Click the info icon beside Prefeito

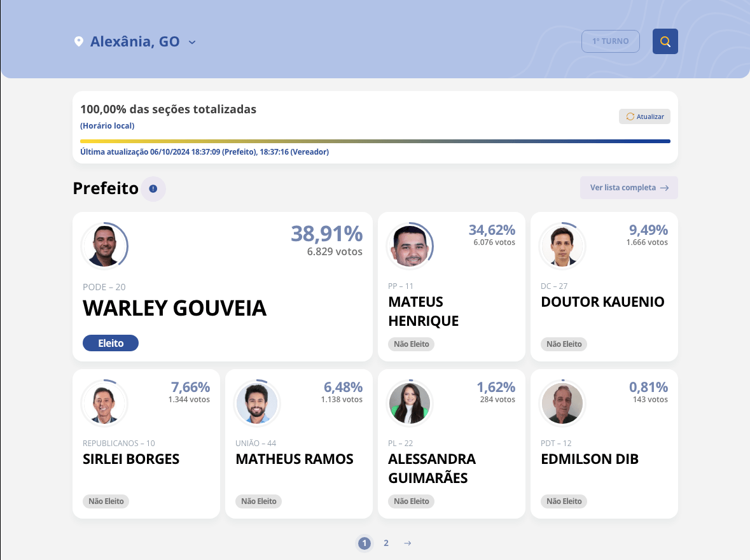click(153, 188)
